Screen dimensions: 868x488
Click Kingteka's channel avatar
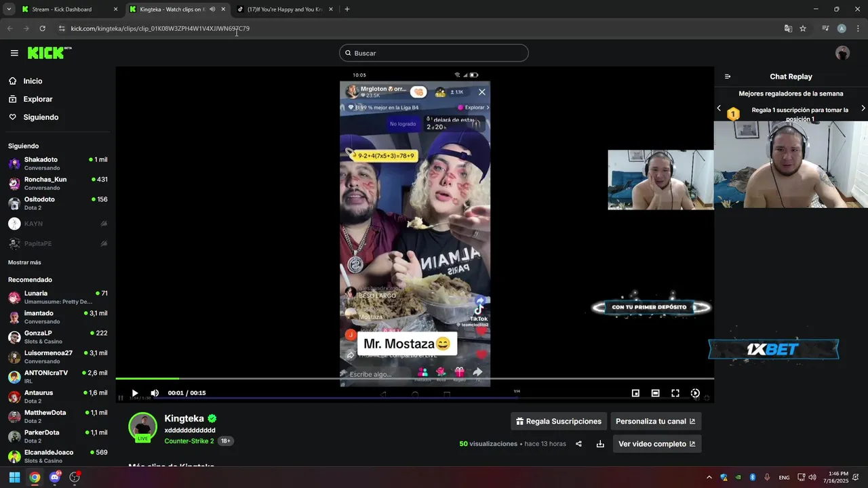pyautogui.click(x=142, y=427)
